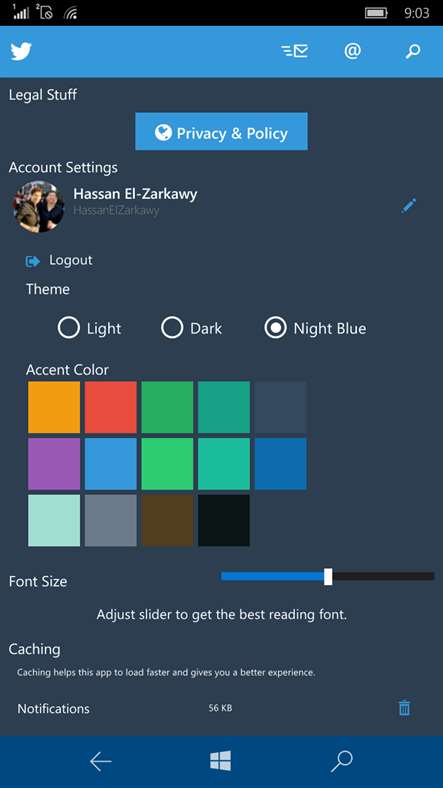
Task: Pick the orange accent color swatch
Action: [x=54, y=407]
